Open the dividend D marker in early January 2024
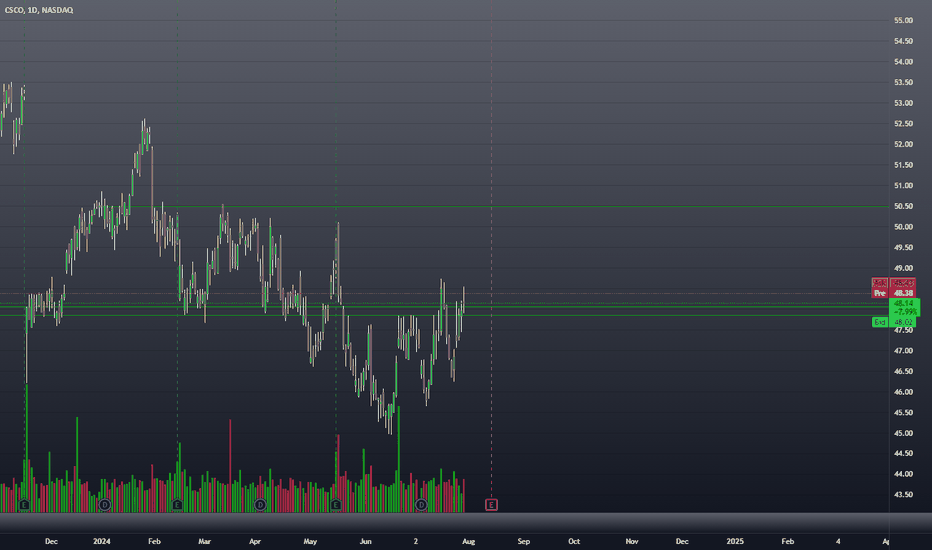 (x=105, y=505)
